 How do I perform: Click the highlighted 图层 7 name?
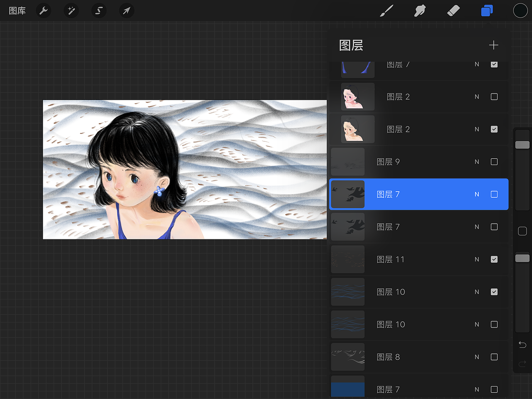(x=388, y=194)
